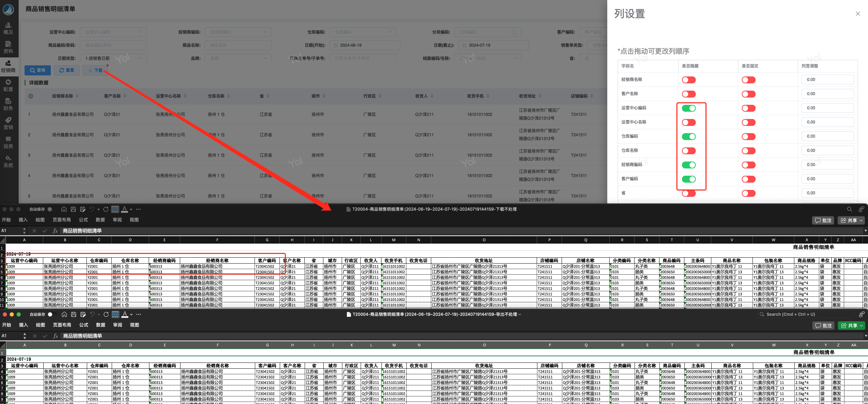Open the 报表 sidebar section
The image size is (868, 404).
click(8, 142)
